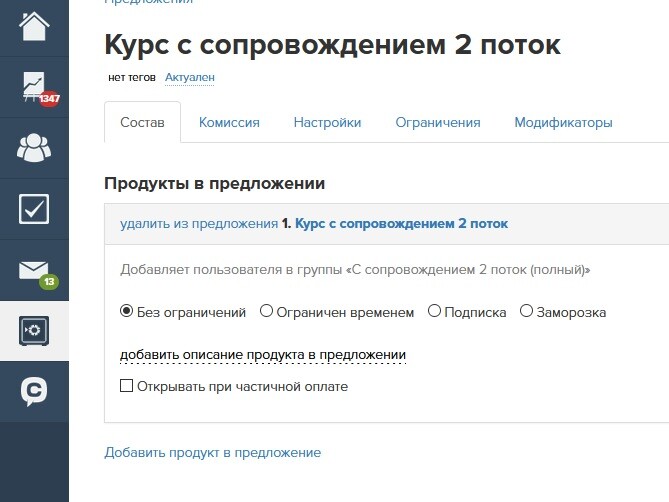Select the "Подписка" radio option

[x=435, y=312]
